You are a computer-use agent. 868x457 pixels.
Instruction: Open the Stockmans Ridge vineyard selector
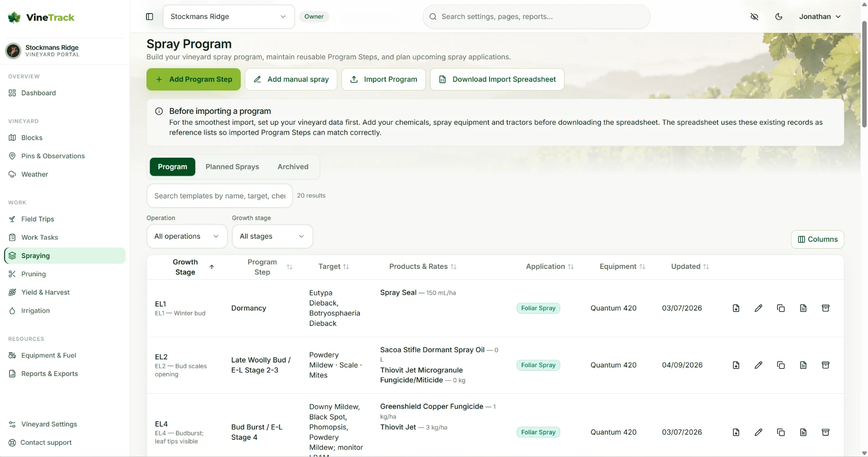coord(229,17)
